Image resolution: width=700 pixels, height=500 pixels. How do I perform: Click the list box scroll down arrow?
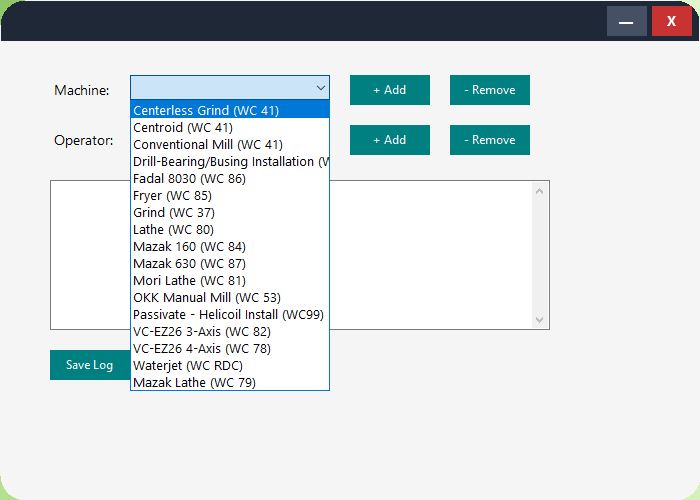click(541, 320)
